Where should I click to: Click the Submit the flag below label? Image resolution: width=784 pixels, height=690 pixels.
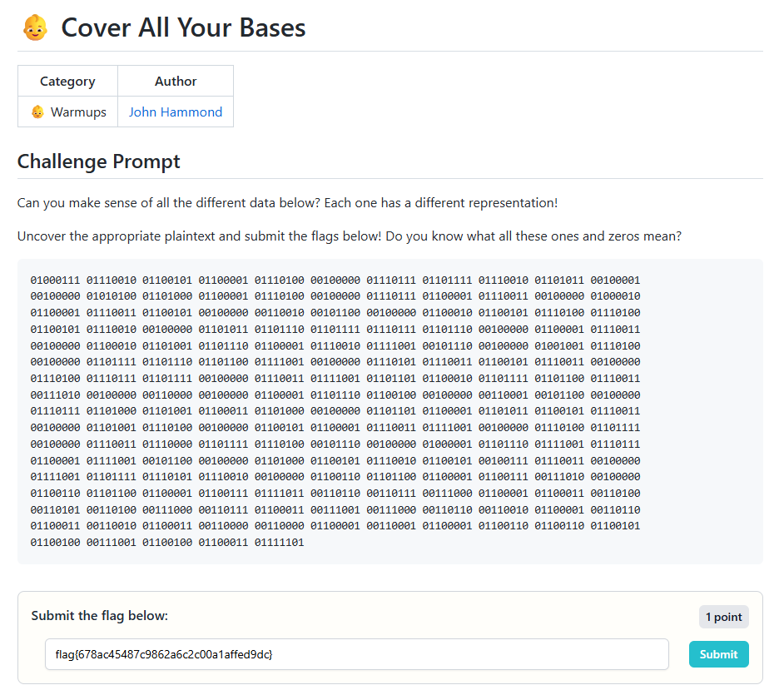point(100,615)
